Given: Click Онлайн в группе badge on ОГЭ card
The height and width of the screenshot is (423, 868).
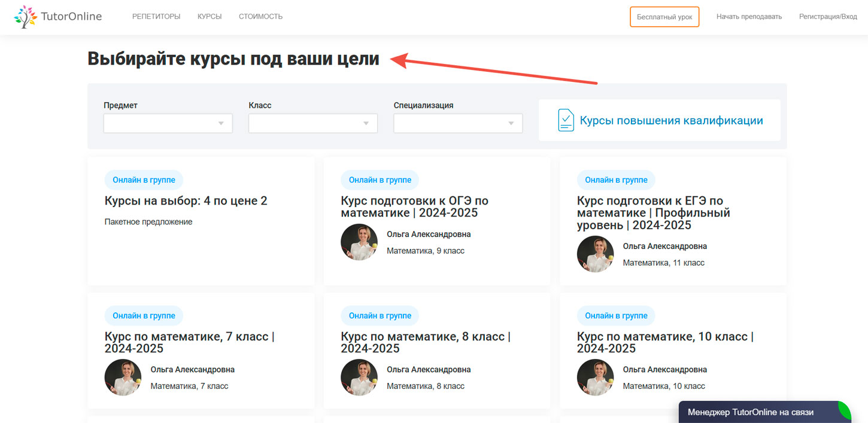Looking at the screenshot, I should coord(380,179).
